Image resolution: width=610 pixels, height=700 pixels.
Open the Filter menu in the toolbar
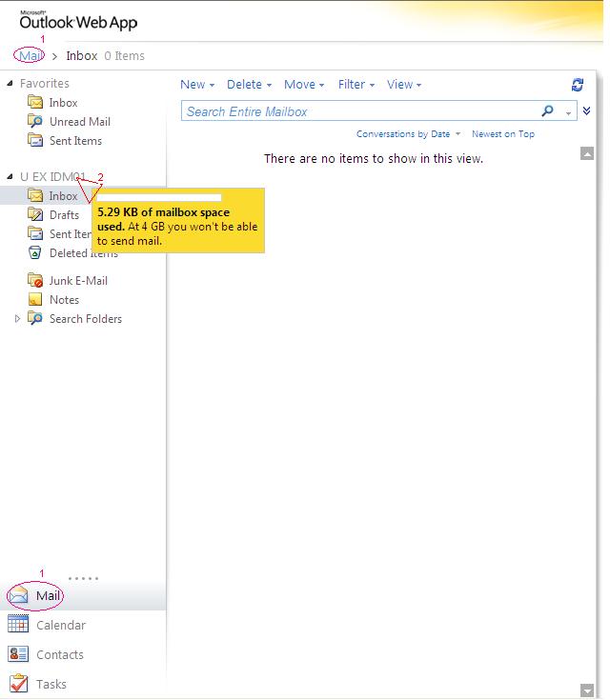pos(356,85)
